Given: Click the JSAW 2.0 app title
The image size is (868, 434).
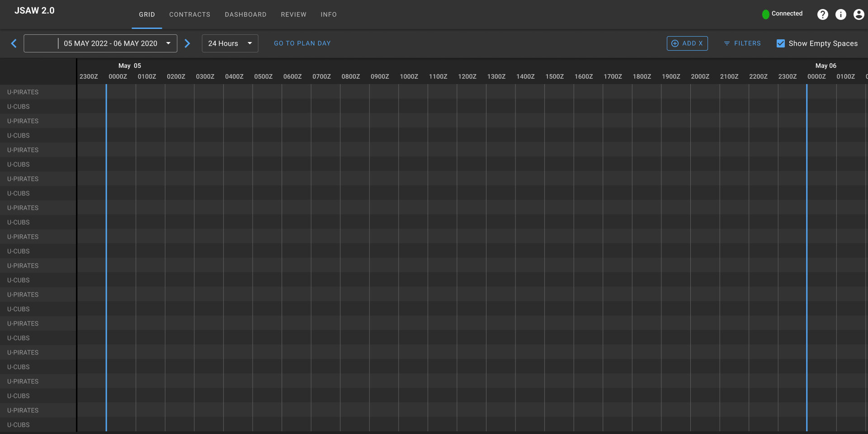Looking at the screenshot, I should (34, 10).
